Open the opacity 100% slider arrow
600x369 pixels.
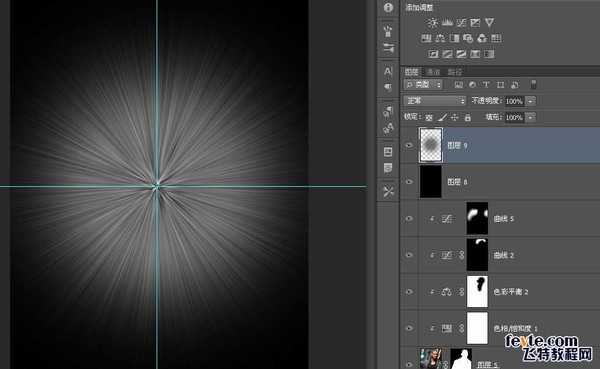point(530,101)
